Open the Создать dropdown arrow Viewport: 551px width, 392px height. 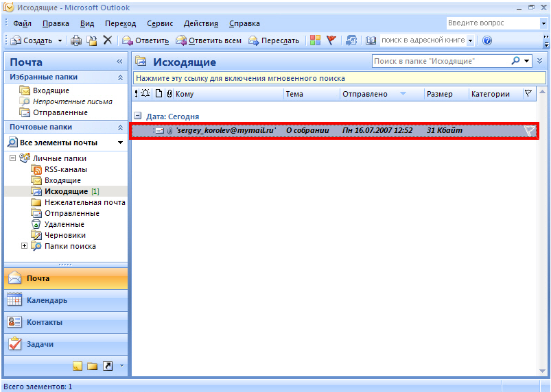tap(60, 40)
